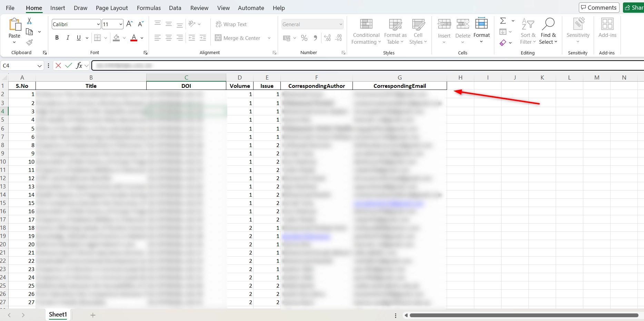Viewport: 644px width, 321px height.
Task: Click the Borders icon
Action: [x=98, y=38]
